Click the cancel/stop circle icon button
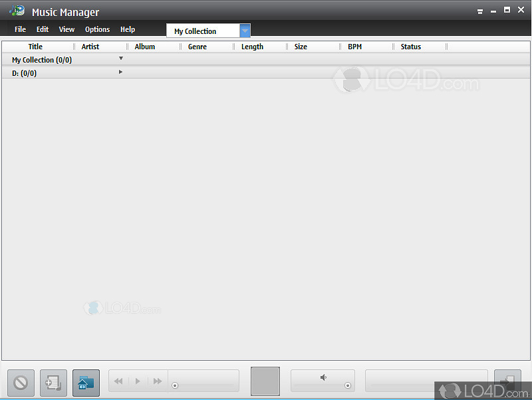This screenshot has width=532, height=400. click(x=21, y=383)
